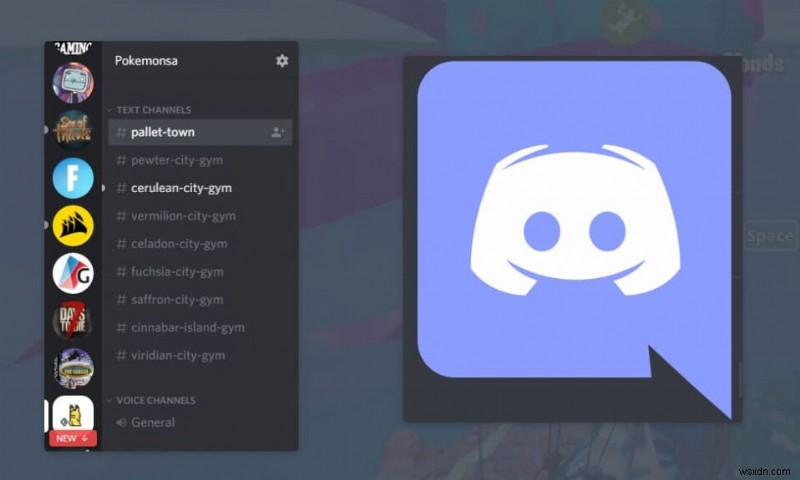Screen dimensions: 800x480
Task: Click the large Discord logo image
Action: [574, 240]
